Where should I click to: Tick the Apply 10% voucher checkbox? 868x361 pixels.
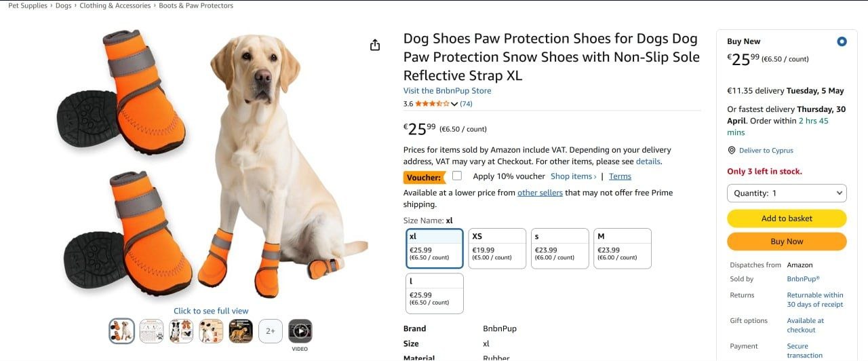(457, 176)
